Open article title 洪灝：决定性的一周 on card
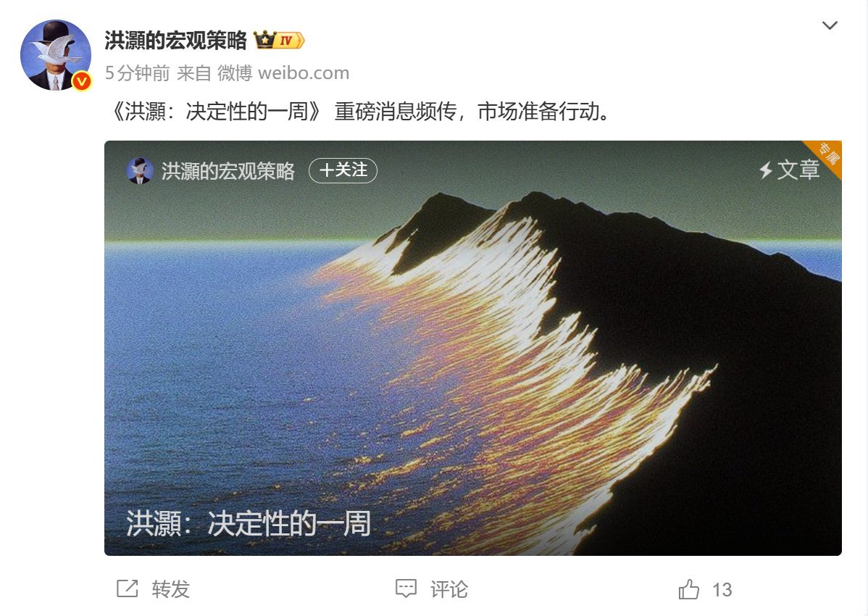Screen dimensions: 868x616 249,523
